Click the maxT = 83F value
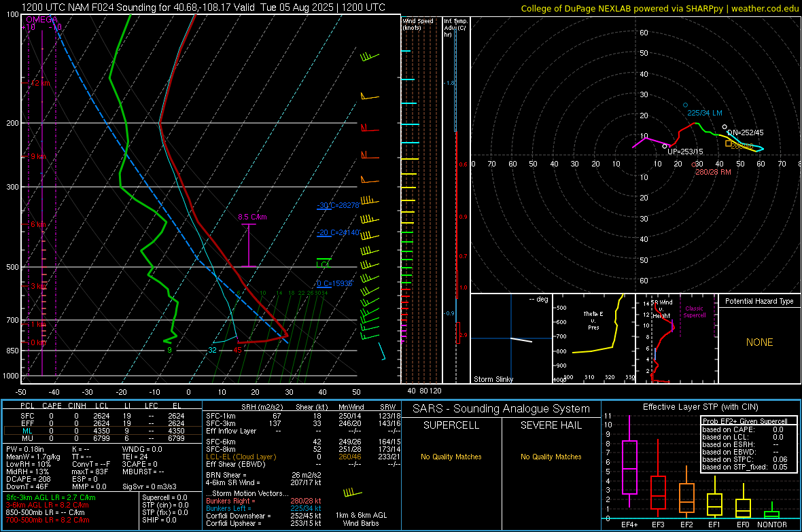Viewport: 802px width, 532px height. [x=90, y=472]
